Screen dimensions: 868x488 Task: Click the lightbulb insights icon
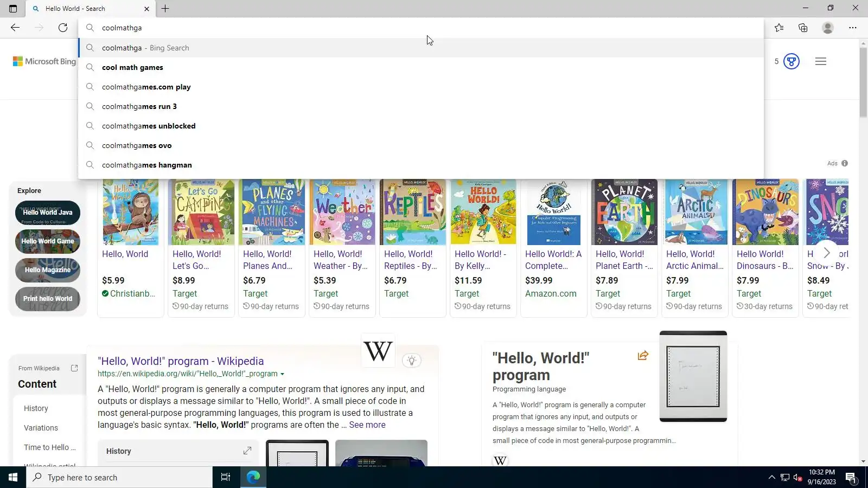412,361
